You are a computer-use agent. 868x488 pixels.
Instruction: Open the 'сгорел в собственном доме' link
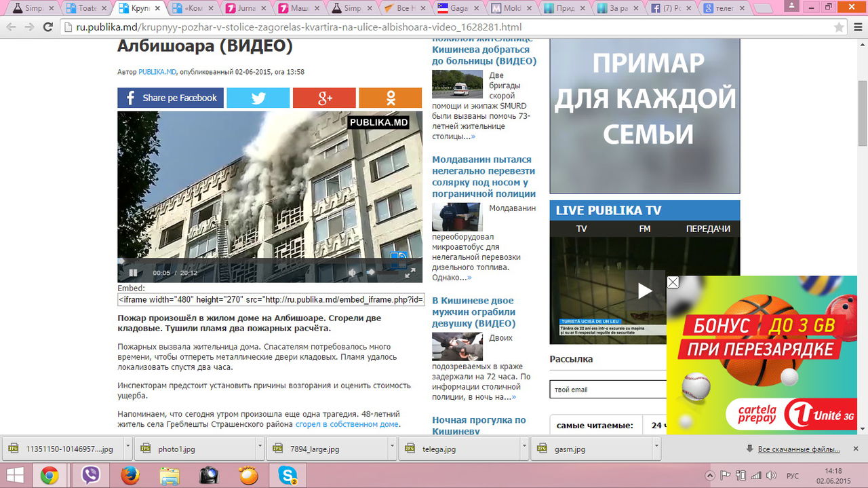(x=347, y=424)
